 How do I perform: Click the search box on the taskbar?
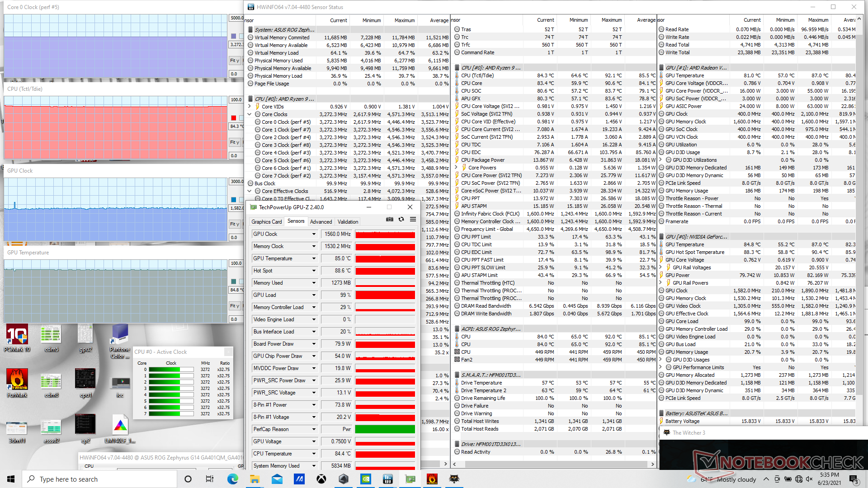(99, 479)
